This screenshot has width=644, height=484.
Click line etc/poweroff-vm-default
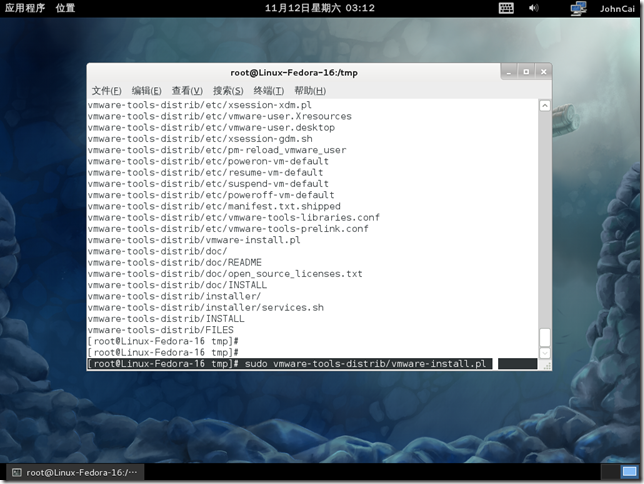click(x=211, y=195)
